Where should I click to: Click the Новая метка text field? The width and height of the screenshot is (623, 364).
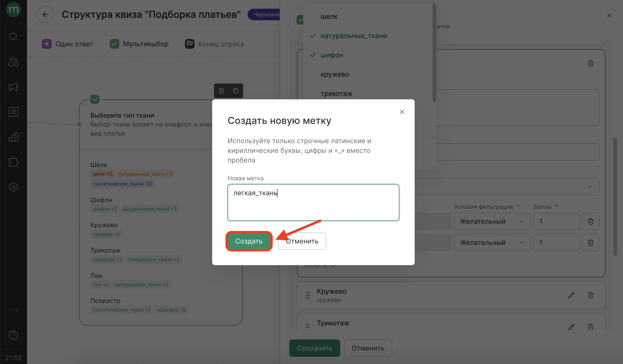point(313,203)
